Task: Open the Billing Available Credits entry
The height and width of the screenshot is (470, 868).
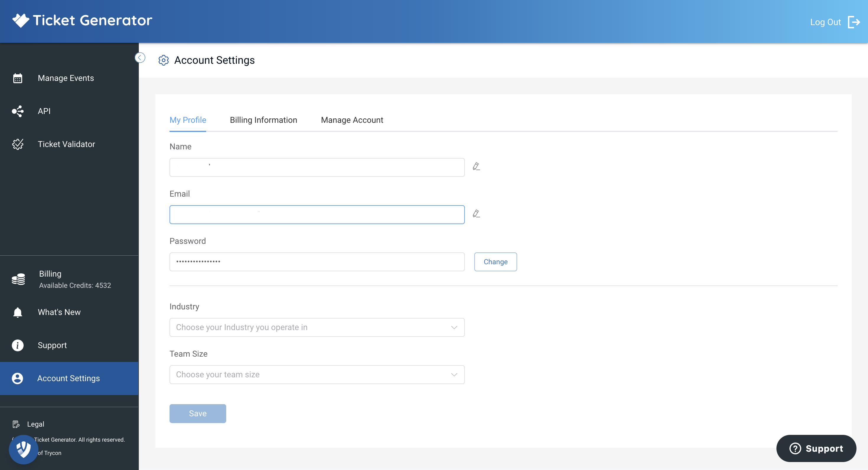Action: (x=69, y=279)
